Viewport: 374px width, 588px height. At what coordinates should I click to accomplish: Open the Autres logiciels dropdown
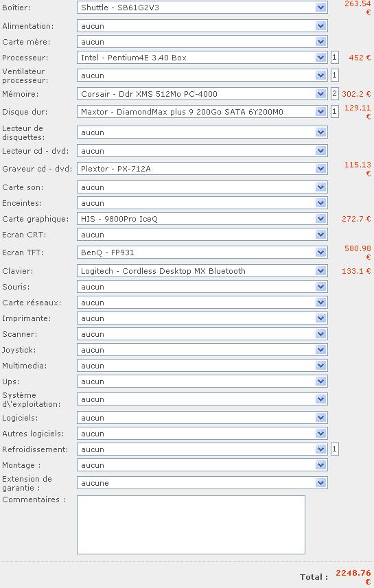click(x=202, y=433)
